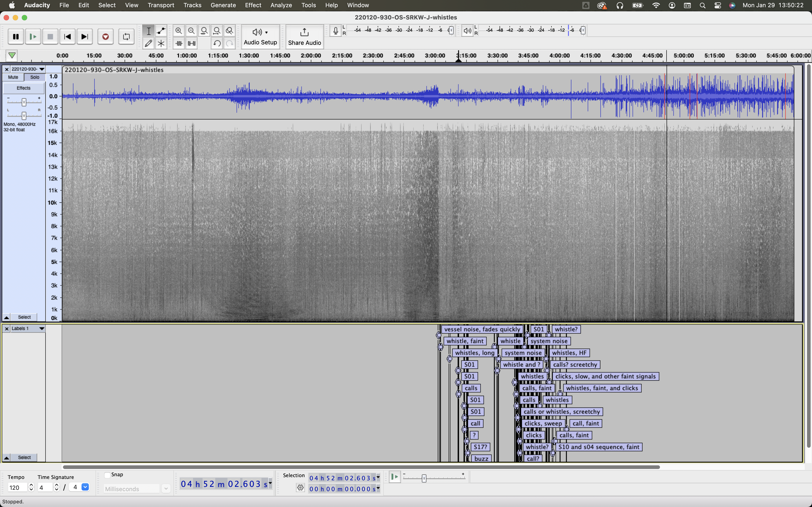Open the Analyze menu

click(x=281, y=5)
